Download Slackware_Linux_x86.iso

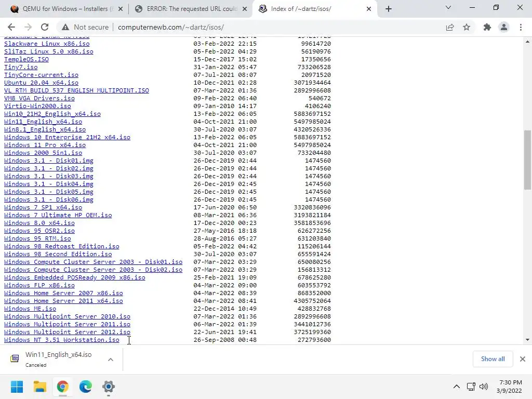[x=47, y=44]
